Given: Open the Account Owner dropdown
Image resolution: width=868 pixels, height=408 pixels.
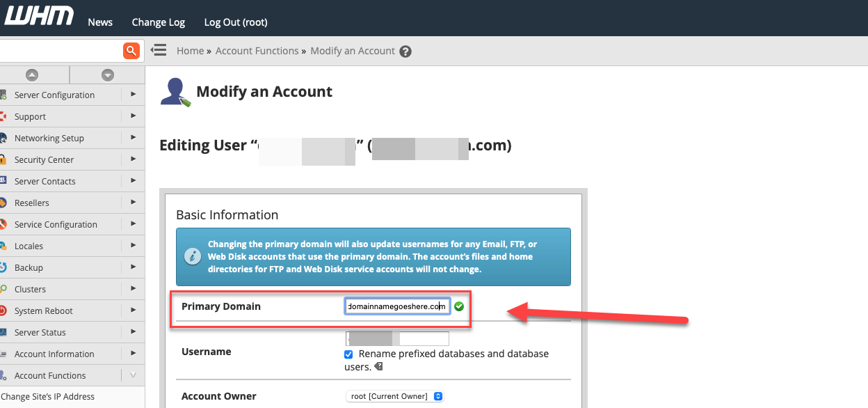Looking at the screenshot, I should 395,396.
